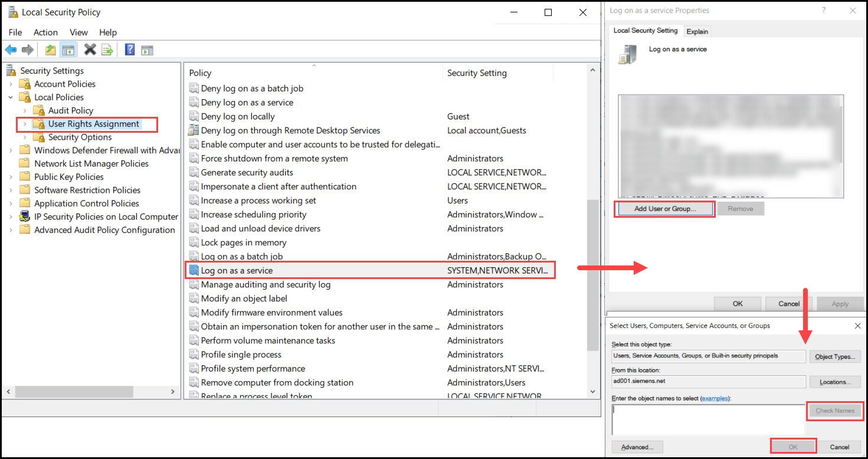The height and width of the screenshot is (459, 868).
Task: Click the Object Types button
Action: (834, 356)
